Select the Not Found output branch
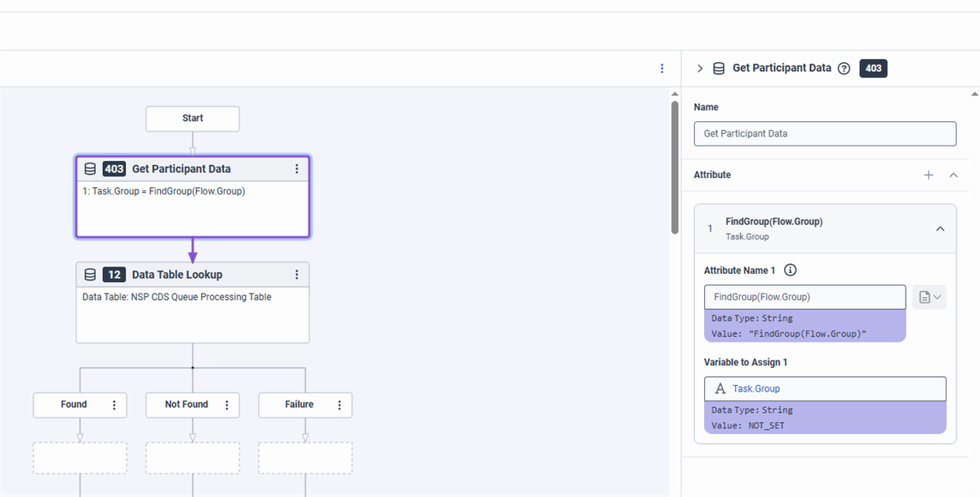This screenshot has width=980, height=497. click(x=186, y=405)
